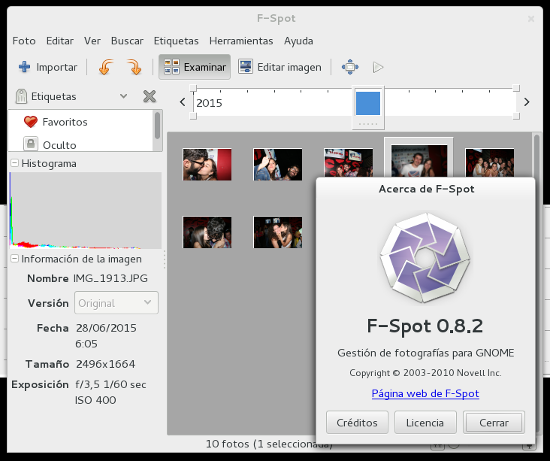Open Página web de F-Spot link

click(x=425, y=393)
